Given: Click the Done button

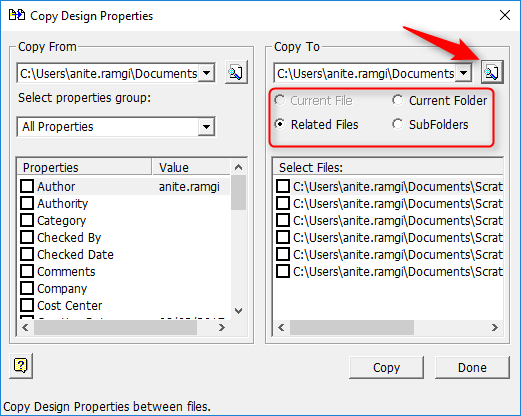Looking at the screenshot, I should (472, 367).
